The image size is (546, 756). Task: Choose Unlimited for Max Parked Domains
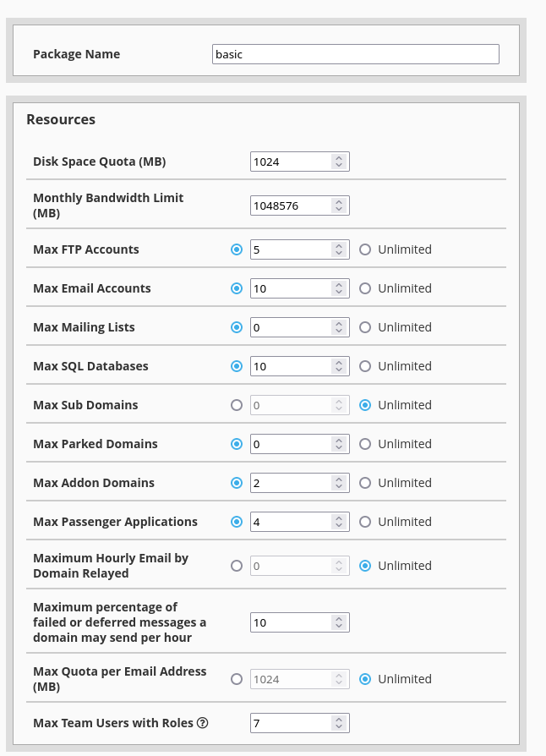point(365,444)
